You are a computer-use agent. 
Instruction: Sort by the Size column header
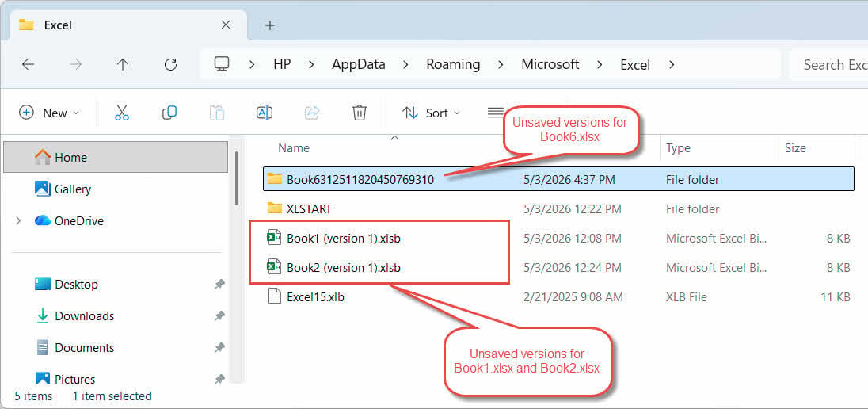click(795, 148)
